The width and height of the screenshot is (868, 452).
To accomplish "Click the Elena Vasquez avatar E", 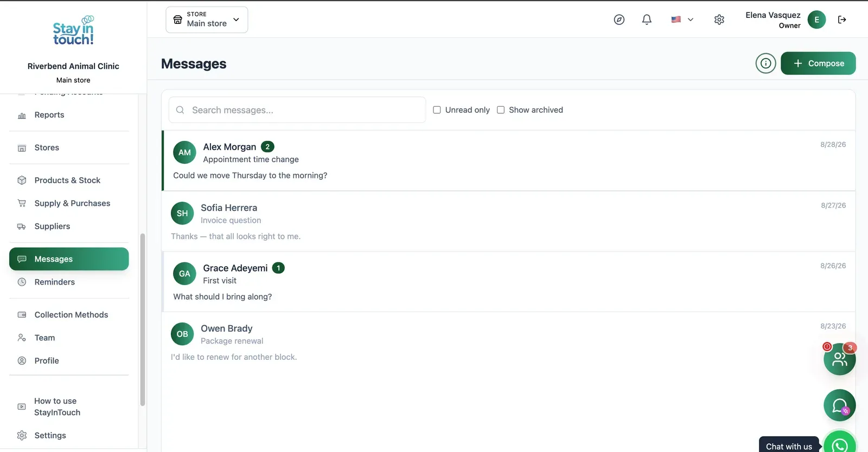I will coord(816,20).
